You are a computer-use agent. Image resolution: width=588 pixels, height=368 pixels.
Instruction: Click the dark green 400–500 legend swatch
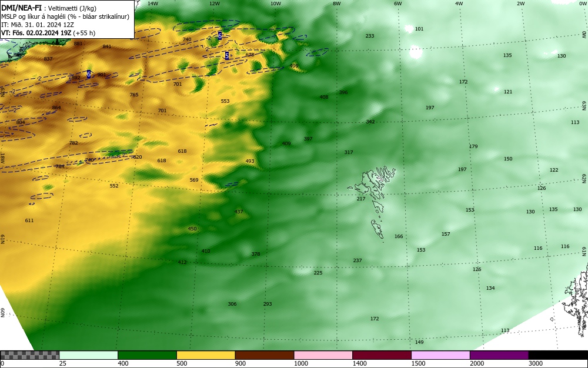tap(147, 355)
